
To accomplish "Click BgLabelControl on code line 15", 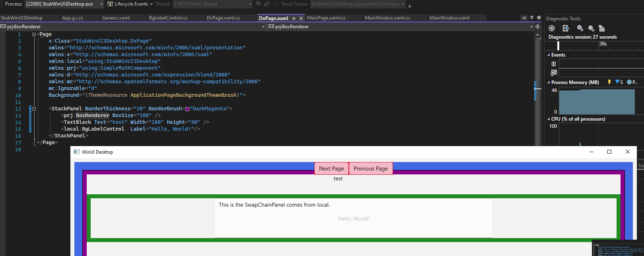I will [103, 129].
